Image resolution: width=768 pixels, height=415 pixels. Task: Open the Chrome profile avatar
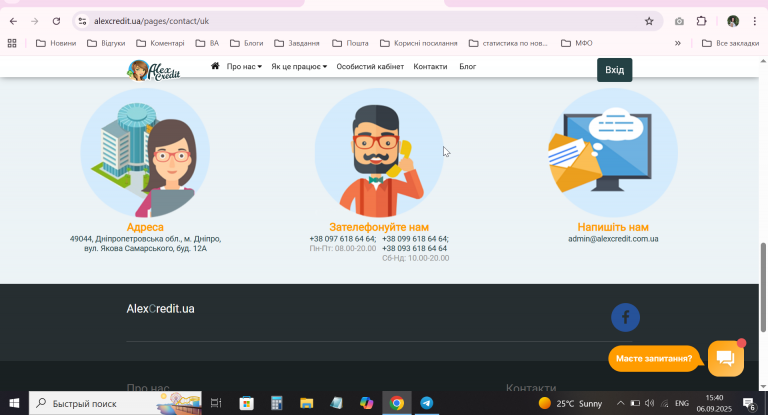coord(733,21)
